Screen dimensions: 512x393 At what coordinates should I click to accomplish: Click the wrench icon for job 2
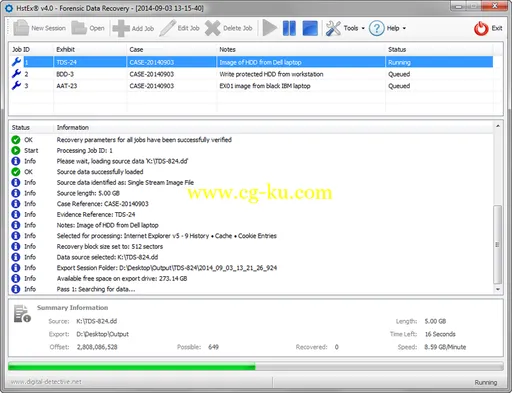tap(16, 74)
